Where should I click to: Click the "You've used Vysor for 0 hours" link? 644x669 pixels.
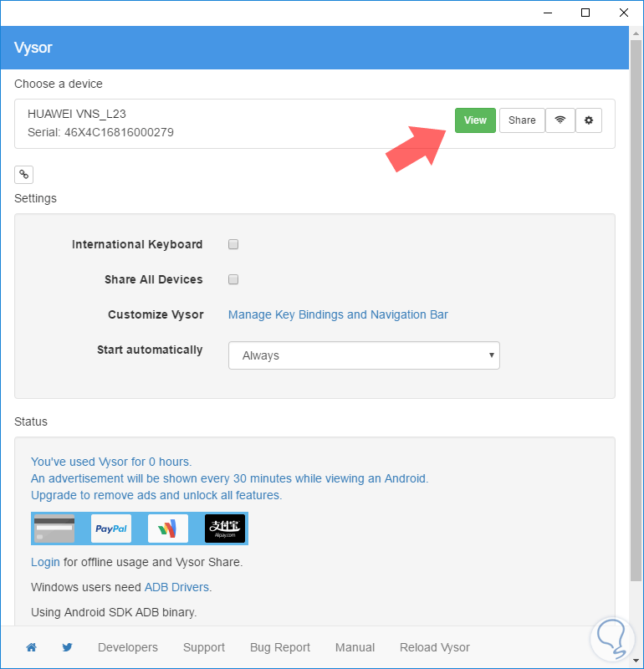(111, 462)
